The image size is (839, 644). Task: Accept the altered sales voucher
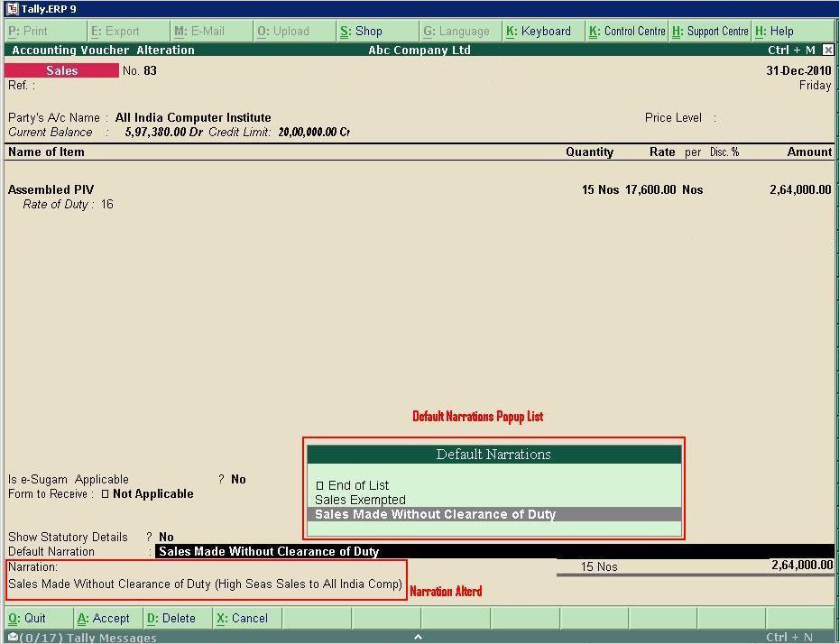point(106,618)
